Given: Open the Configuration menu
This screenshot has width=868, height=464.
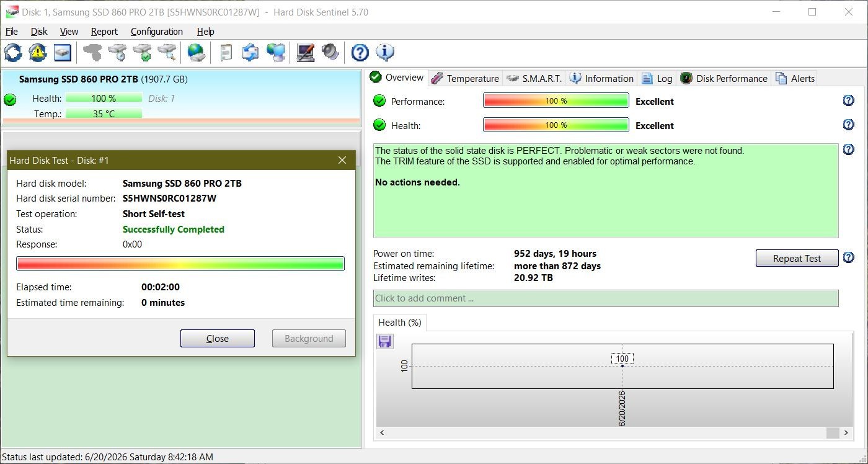Looking at the screenshot, I should click(157, 32).
